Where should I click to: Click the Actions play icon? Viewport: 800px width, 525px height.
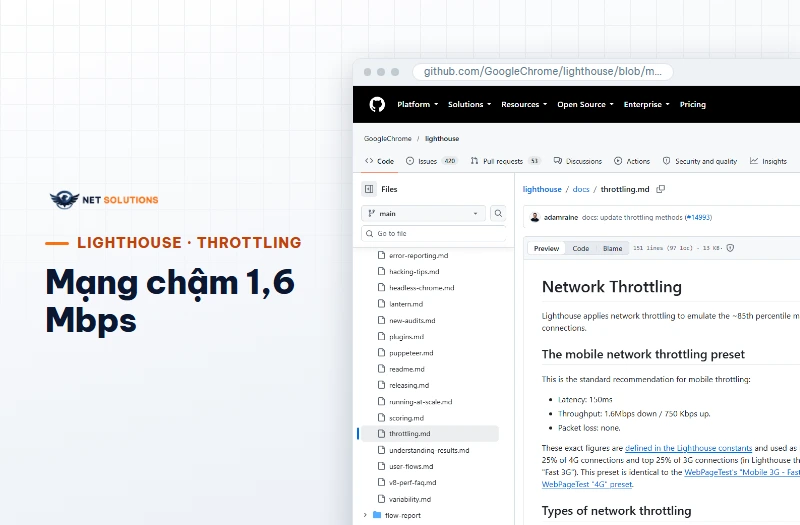click(618, 161)
